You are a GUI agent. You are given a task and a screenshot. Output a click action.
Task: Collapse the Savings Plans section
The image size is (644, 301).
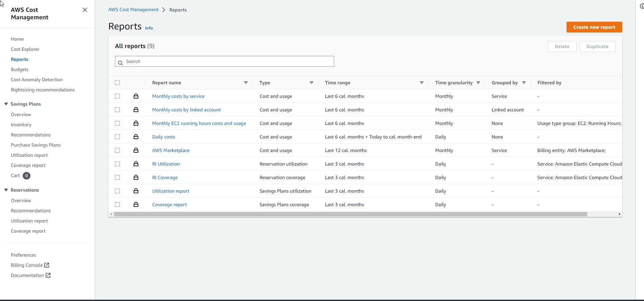click(6, 104)
